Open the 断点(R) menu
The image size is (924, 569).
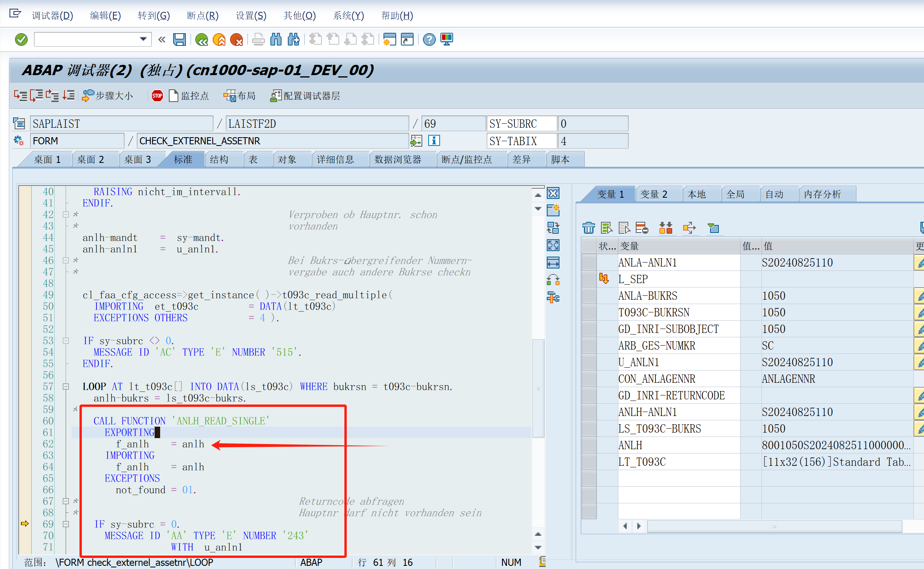[202, 15]
